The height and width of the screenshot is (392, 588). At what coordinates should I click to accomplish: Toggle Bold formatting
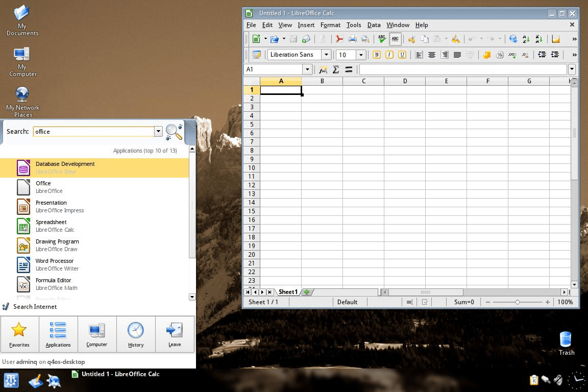pyautogui.click(x=377, y=55)
